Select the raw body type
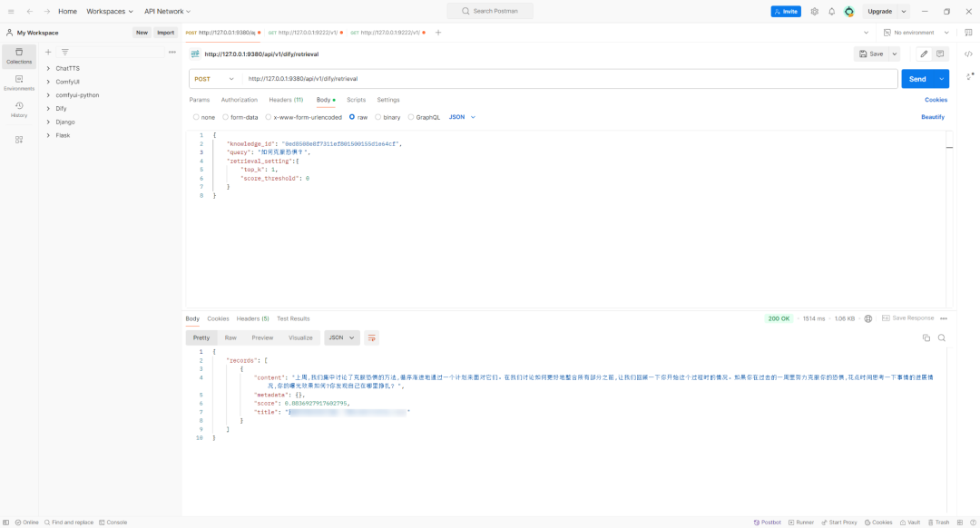 tap(352, 117)
